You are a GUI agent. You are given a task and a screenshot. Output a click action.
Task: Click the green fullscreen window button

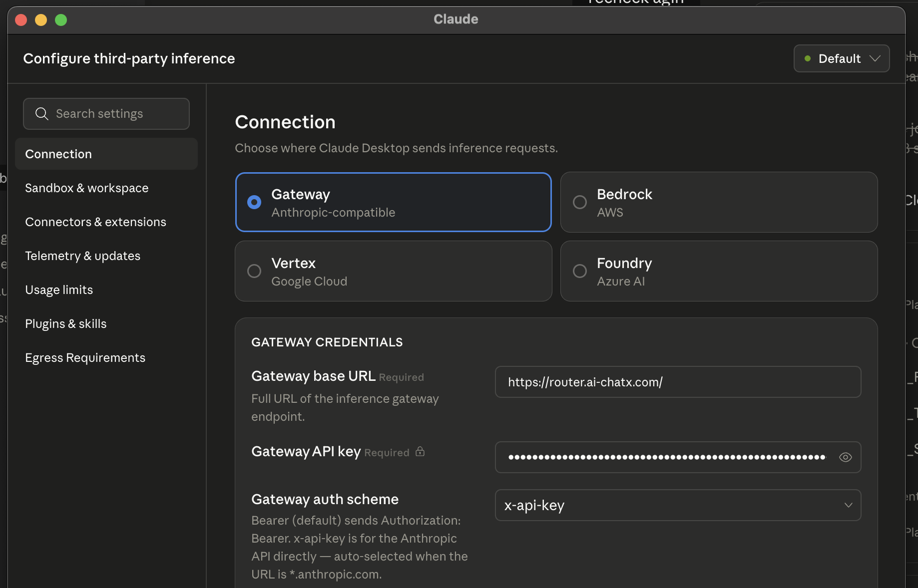click(61, 19)
